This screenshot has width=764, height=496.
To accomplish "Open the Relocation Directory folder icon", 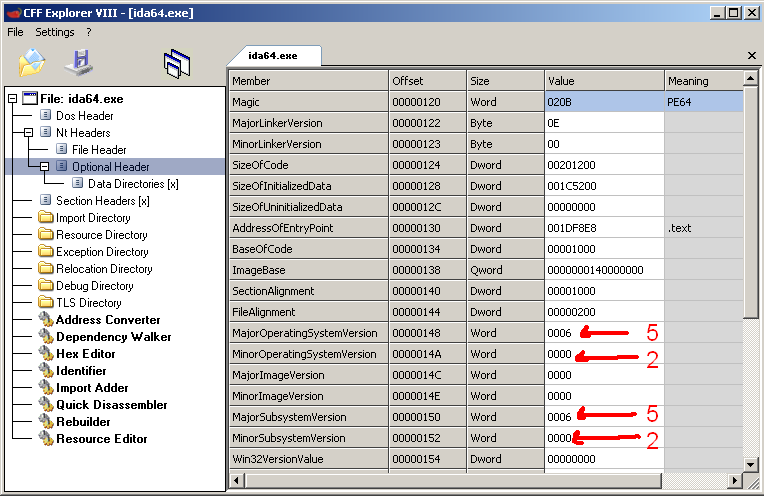I will pos(46,268).
